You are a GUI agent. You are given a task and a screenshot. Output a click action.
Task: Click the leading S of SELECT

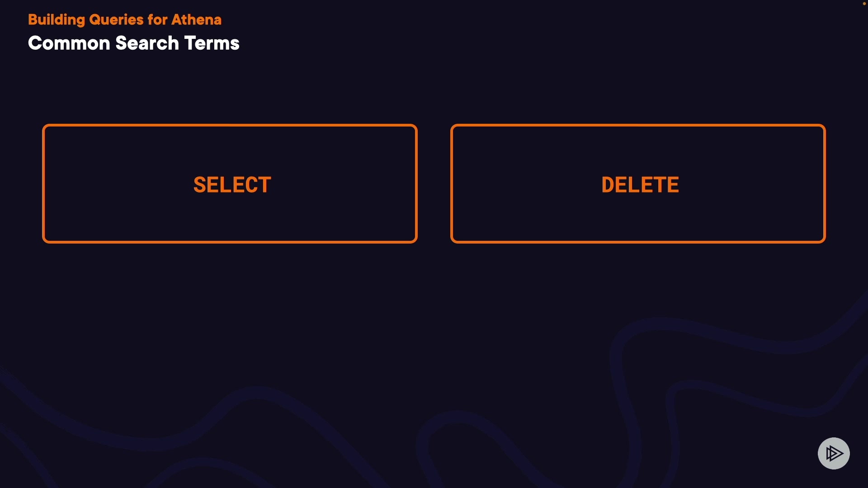coord(199,185)
